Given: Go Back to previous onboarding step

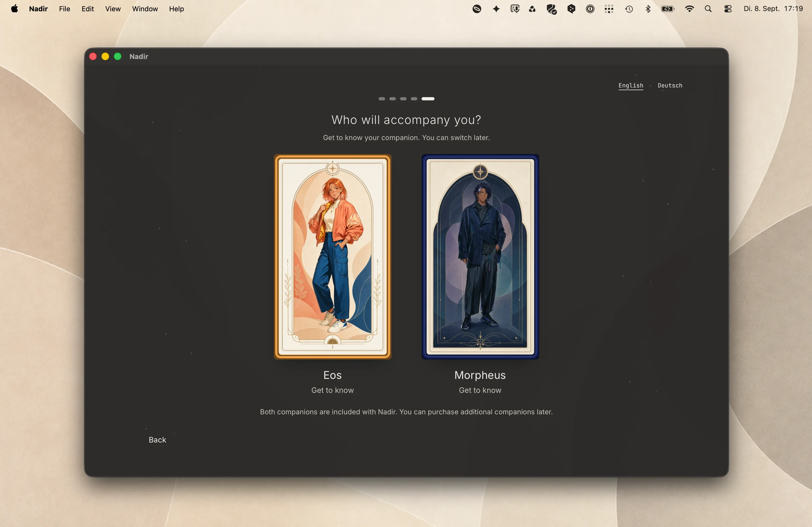Looking at the screenshot, I should (x=157, y=440).
